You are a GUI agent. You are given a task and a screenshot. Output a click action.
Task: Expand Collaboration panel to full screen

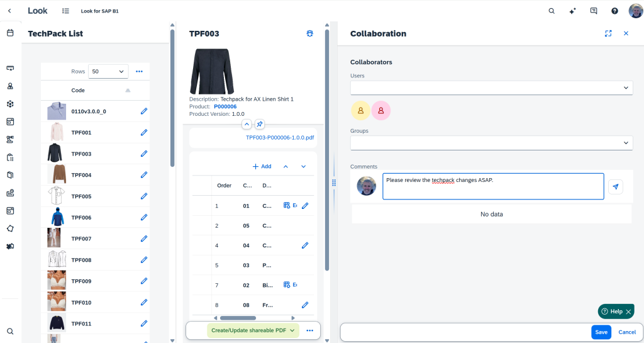608,33
